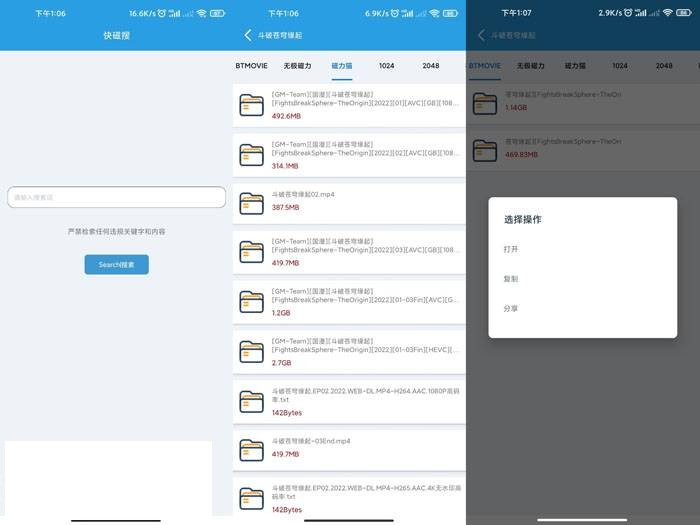Click the 1.2GB size label

tap(281, 313)
